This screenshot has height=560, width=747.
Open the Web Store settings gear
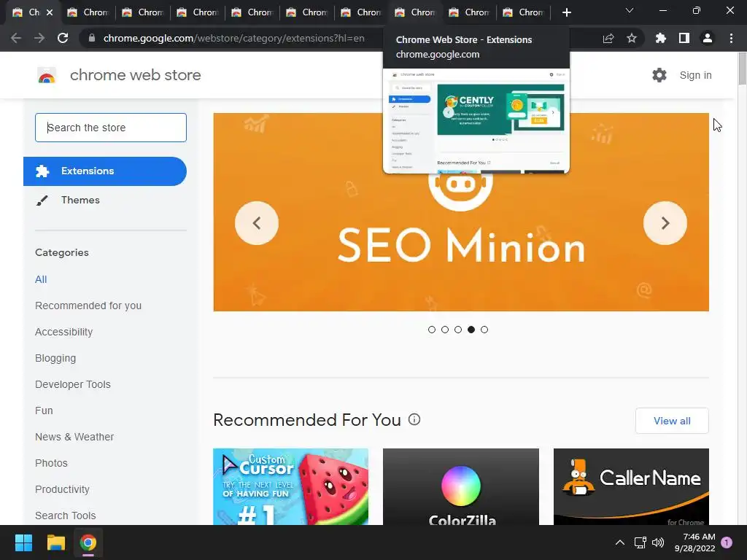(x=659, y=75)
